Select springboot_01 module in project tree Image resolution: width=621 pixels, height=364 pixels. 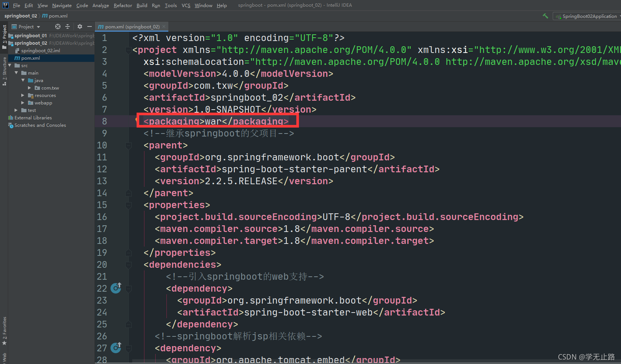31,35
